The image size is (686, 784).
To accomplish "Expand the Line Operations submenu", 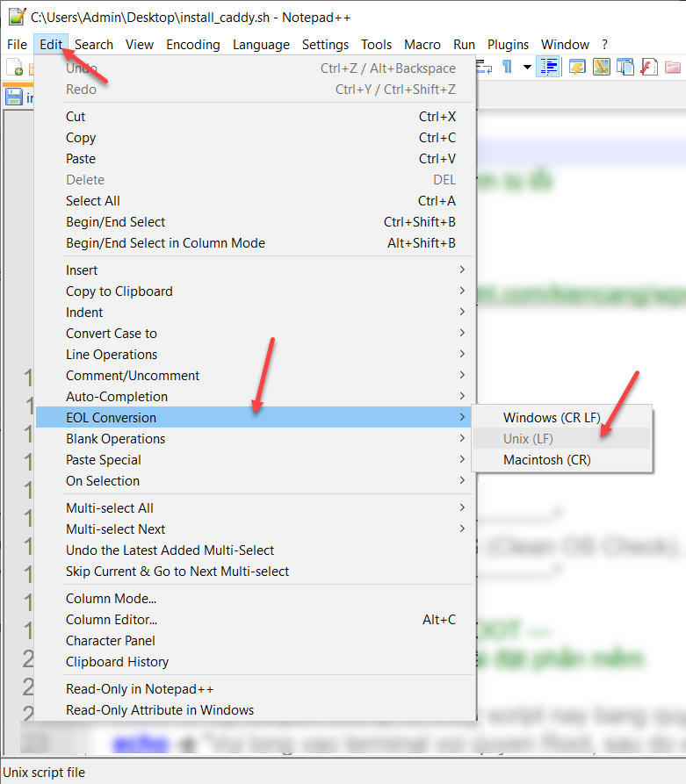I will point(112,355).
